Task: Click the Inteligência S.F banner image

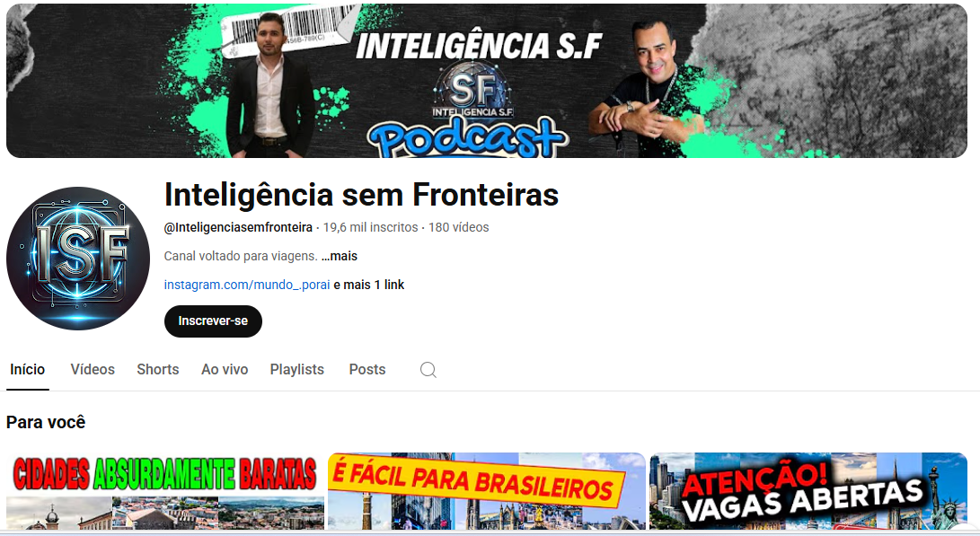Action: tap(487, 81)
